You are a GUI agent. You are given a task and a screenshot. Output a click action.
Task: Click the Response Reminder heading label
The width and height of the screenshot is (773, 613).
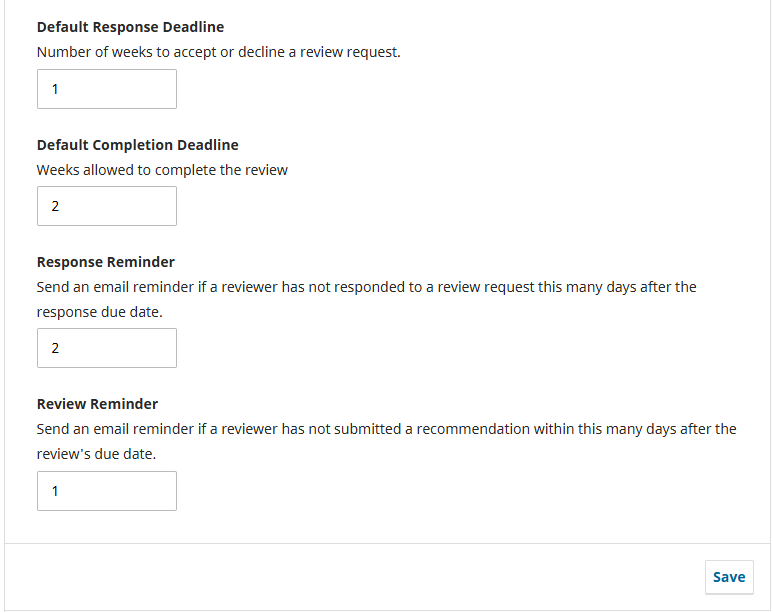tap(106, 262)
